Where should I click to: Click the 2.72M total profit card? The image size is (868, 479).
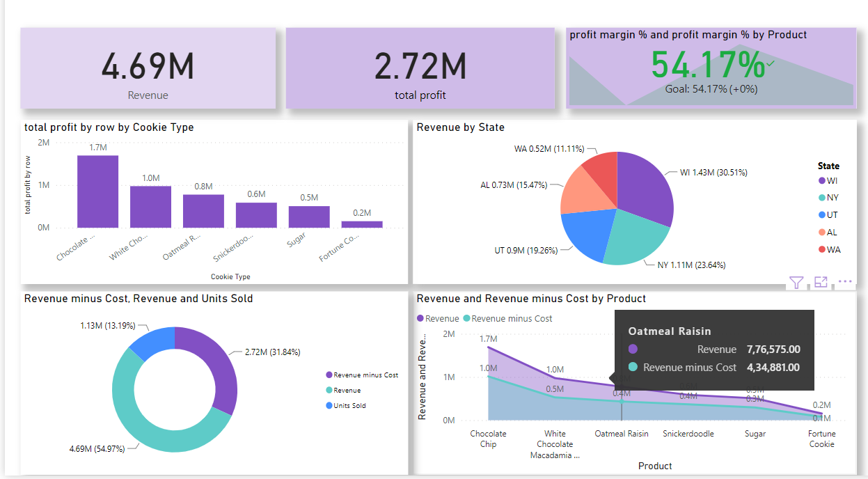tap(420, 68)
